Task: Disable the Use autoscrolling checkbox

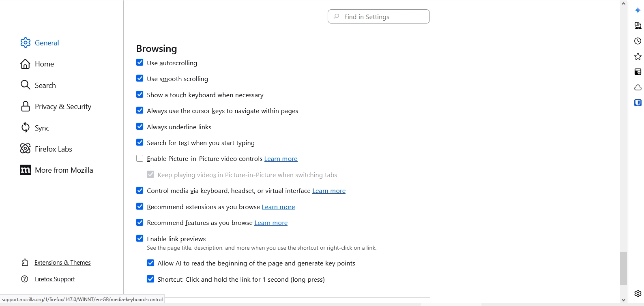Action: coord(140,62)
